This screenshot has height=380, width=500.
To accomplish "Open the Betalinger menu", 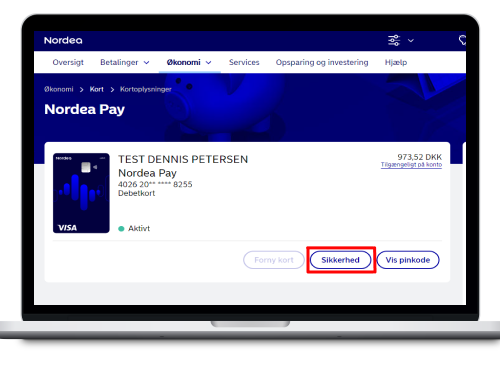I will click(119, 62).
